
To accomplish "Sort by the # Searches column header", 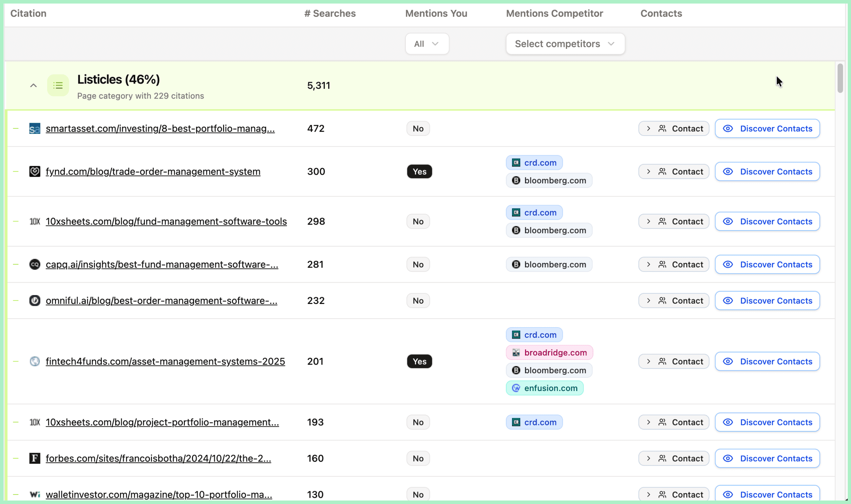I will point(330,13).
